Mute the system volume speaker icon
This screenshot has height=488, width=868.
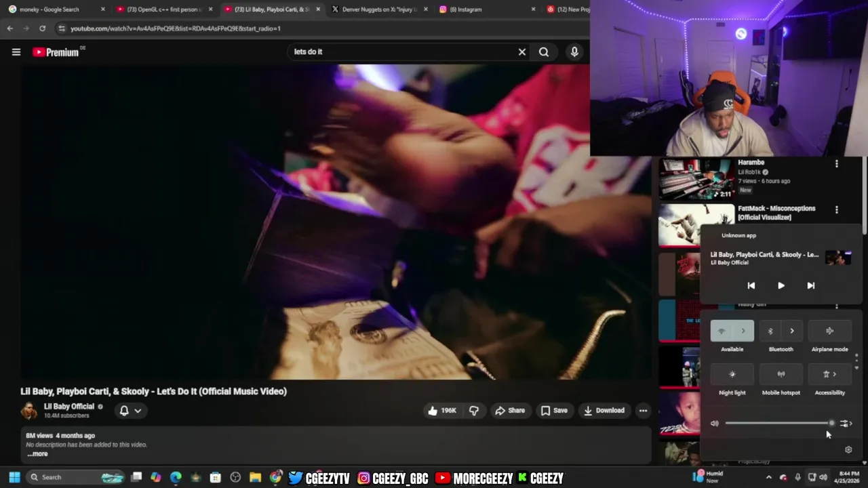click(x=714, y=424)
